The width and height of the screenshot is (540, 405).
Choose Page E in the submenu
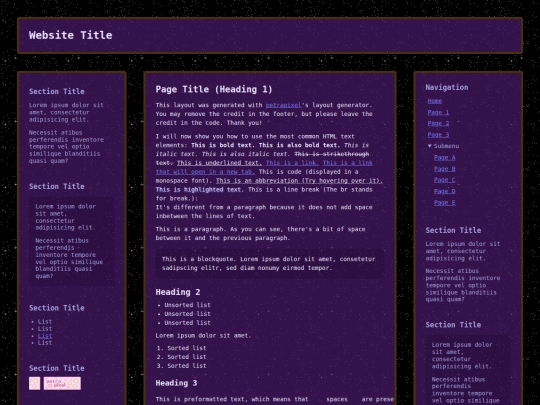[x=445, y=202]
